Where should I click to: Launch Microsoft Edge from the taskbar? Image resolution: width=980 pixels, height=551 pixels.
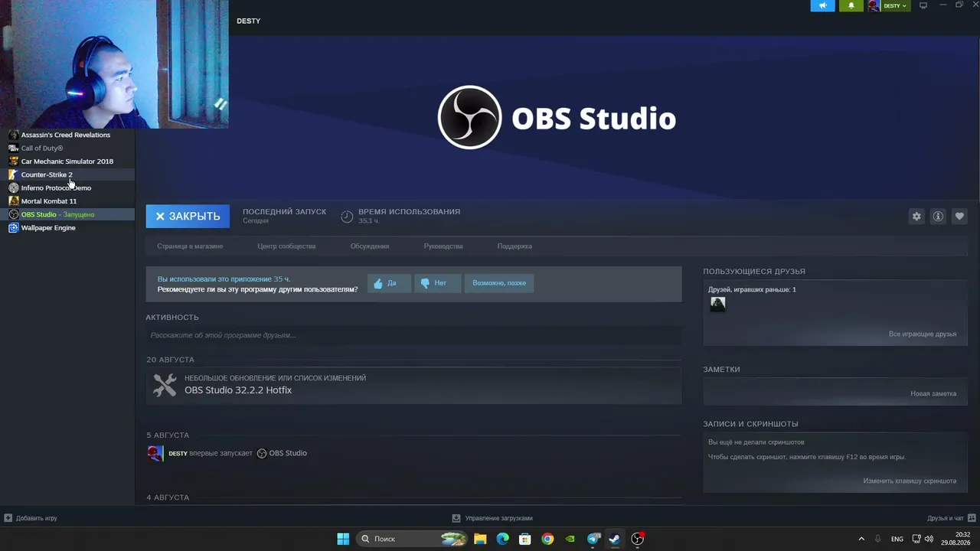(502, 539)
